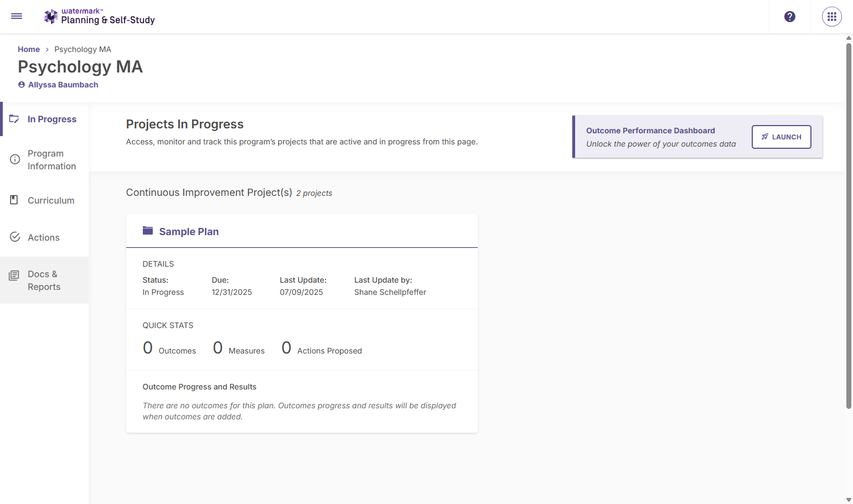Open the hamburger navigation menu

[x=17, y=16]
